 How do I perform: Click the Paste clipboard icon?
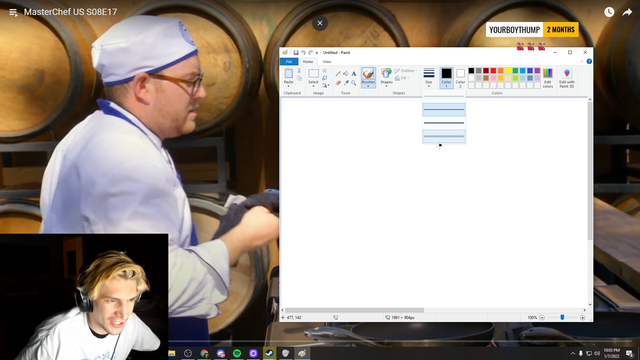[x=289, y=73]
